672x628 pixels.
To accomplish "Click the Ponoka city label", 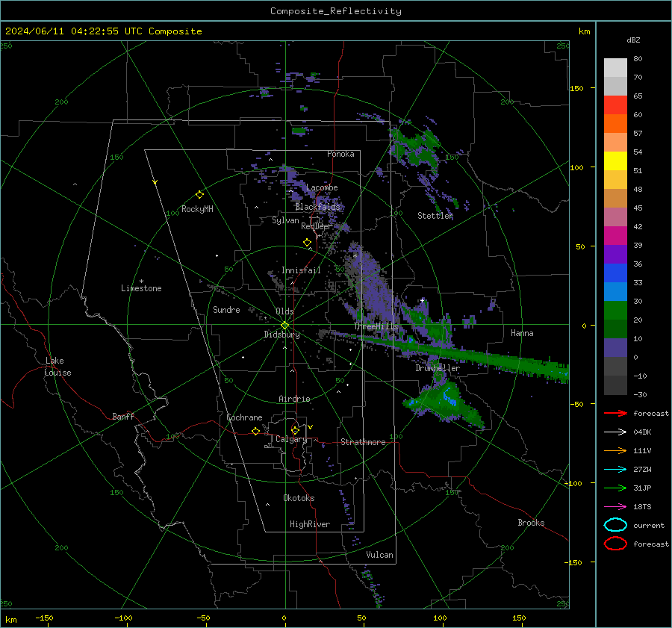I will point(340,154).
